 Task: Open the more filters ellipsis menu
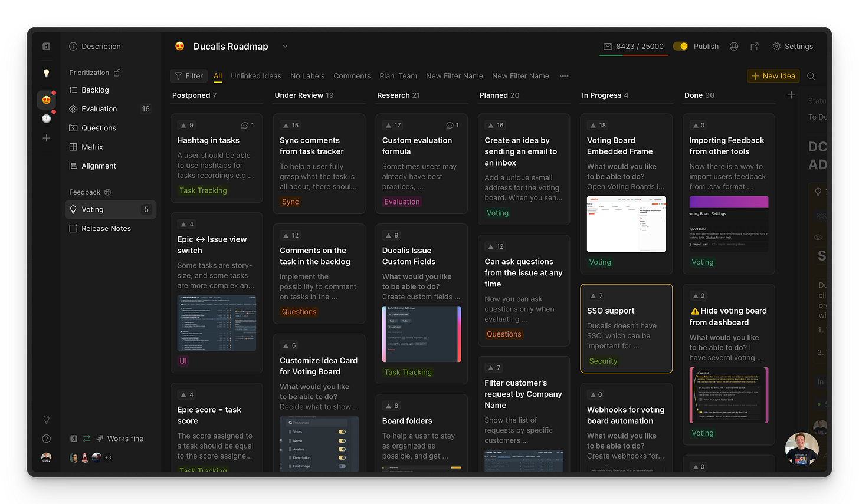(565, 76)
